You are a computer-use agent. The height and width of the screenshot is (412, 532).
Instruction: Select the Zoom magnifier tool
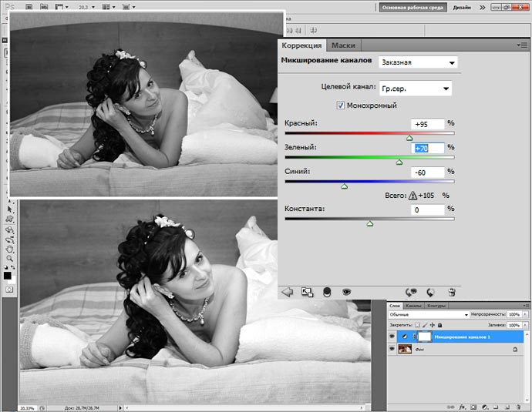tap(9, 259)
